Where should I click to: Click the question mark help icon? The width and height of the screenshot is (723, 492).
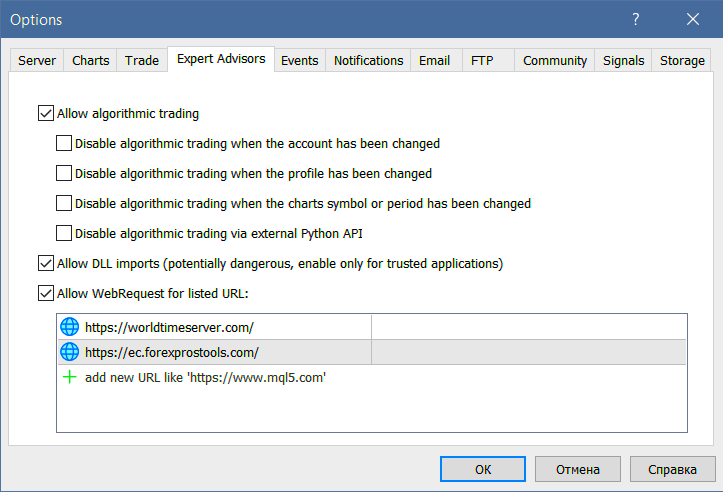(x=636, y=19)
